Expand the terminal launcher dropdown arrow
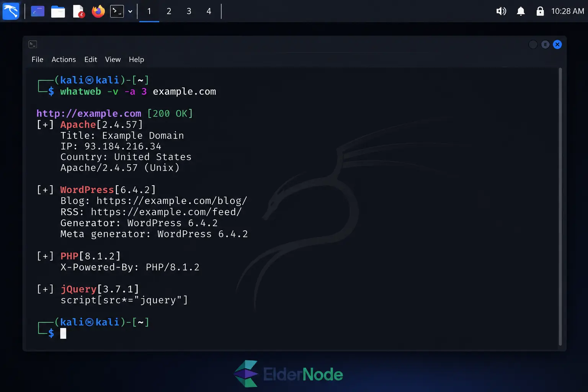 coord(130,11)
